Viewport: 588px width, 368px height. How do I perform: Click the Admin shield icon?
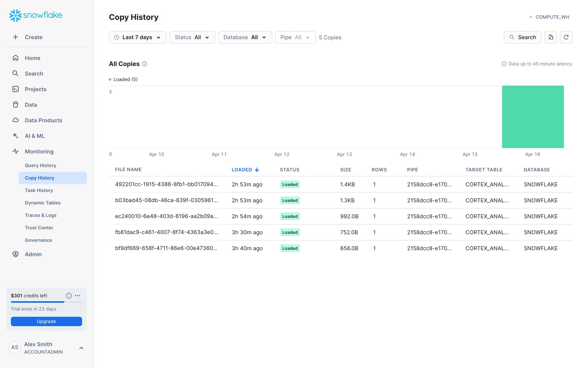(x=15, y=254)
